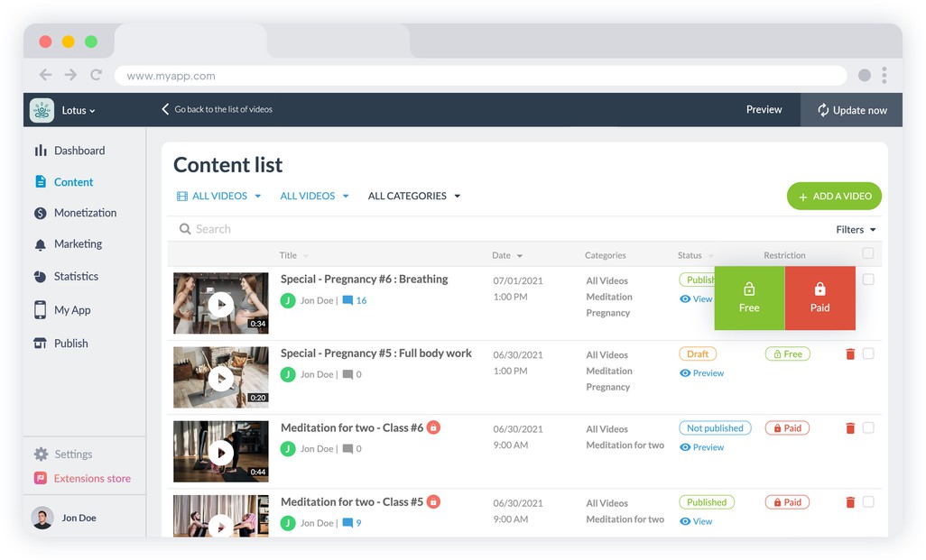The height and width of the screenshot is (560, 926).
Task: Open Statistics pie chart icon
Action: pos(41,277)
